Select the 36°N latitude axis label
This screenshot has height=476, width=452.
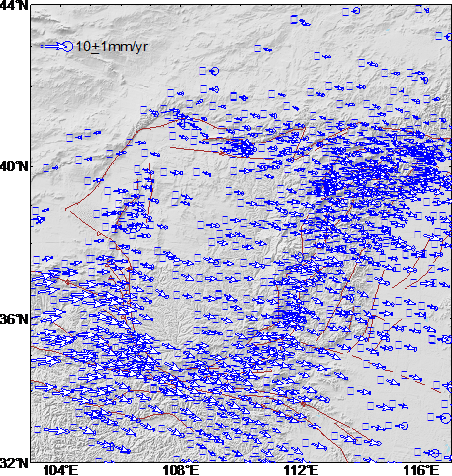coord(14,319)
